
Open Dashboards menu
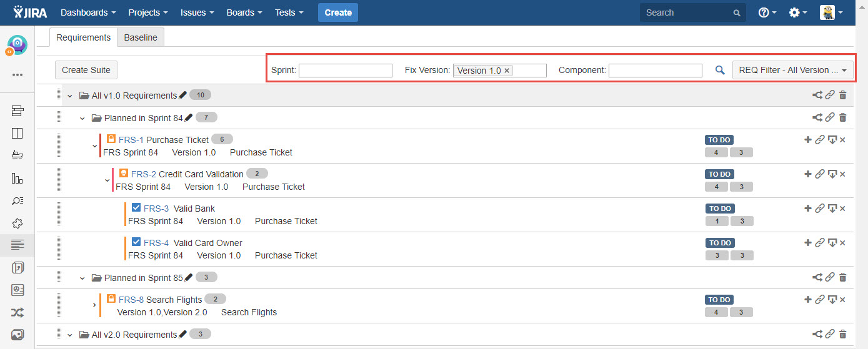click(88, 12)
